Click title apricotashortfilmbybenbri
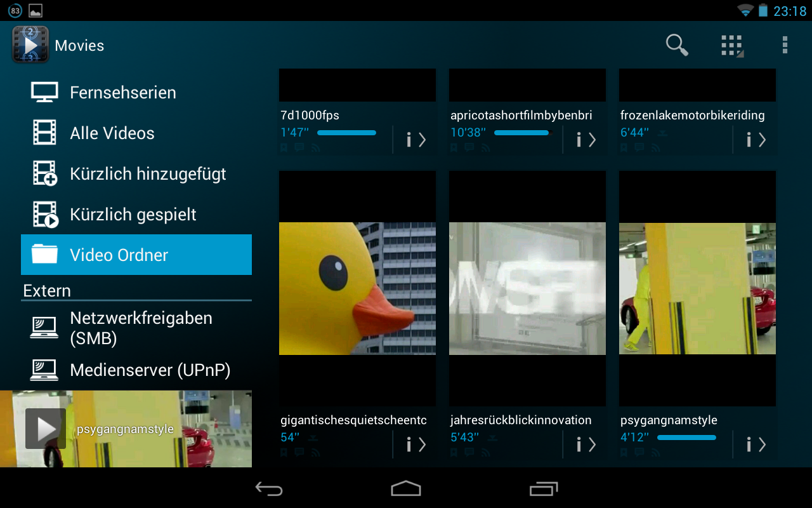This screenshot has width=812, height=508. pos(521,116)
